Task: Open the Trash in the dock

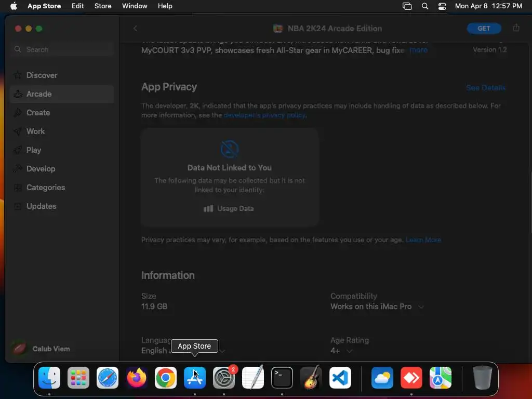Action: point(483,377)
